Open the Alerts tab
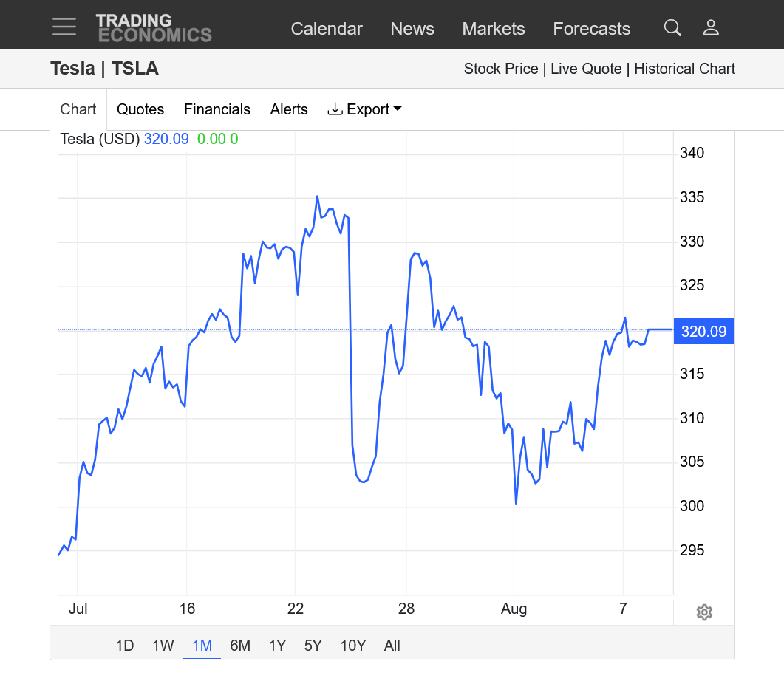 (x=289, y=109)
